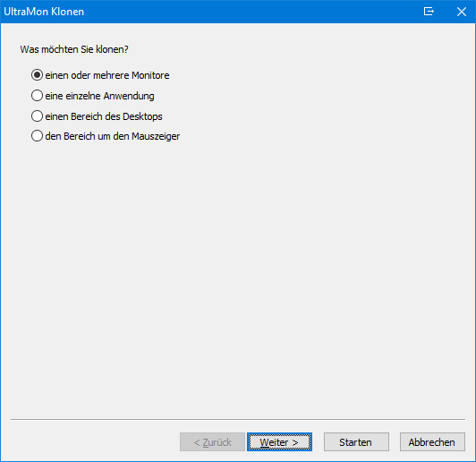Select radio button for einen oder mehrere Monitore
The image size is (476, 462).
[37, 74]
